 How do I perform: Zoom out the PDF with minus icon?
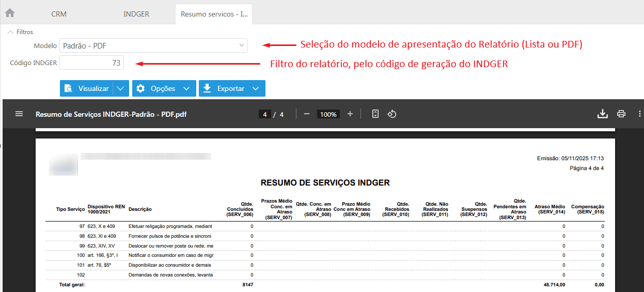point(307,114)
